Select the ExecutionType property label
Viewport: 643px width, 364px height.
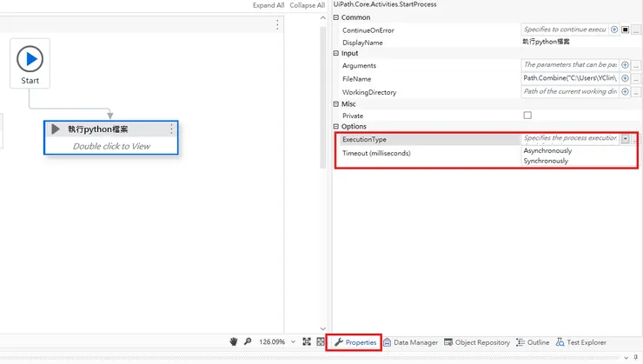click(364, 139)
